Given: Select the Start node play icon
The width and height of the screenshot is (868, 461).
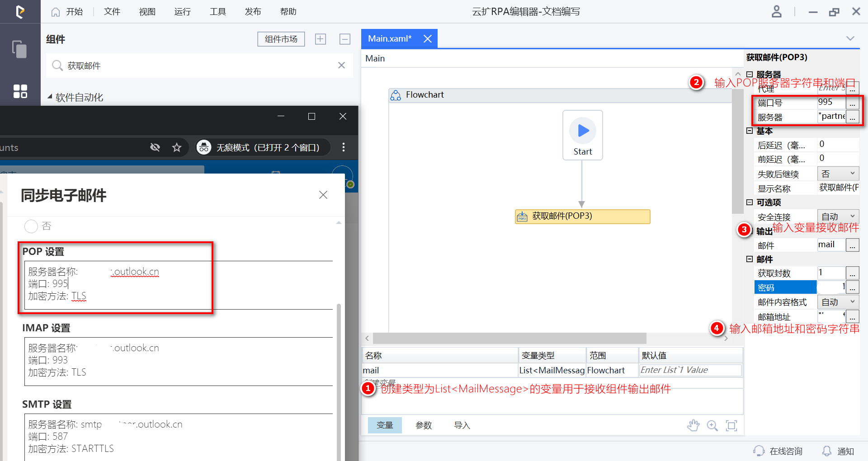Looking at the screenshot, I should (x=583, y=131).
